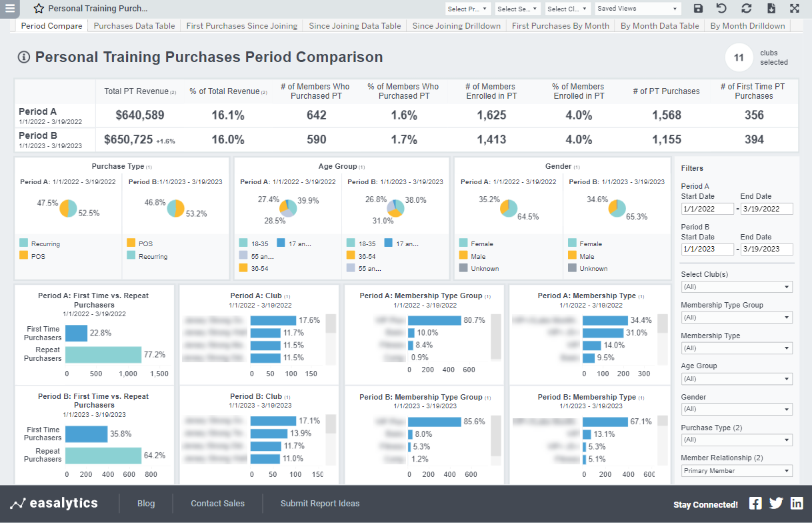Open the easalytics Facebook page
This screenshot has height=523, width=812.
(x=757, y=504)
